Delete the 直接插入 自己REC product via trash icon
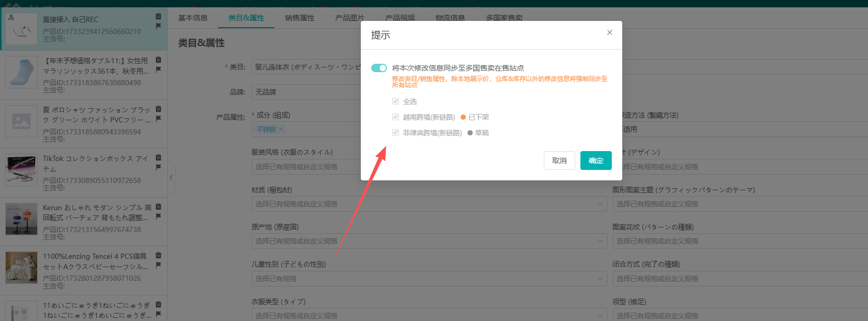 (x=158, y=17)
